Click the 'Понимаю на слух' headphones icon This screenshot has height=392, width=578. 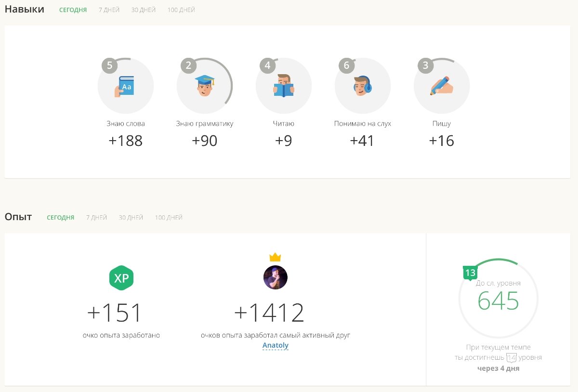click(x=363, y=86)
